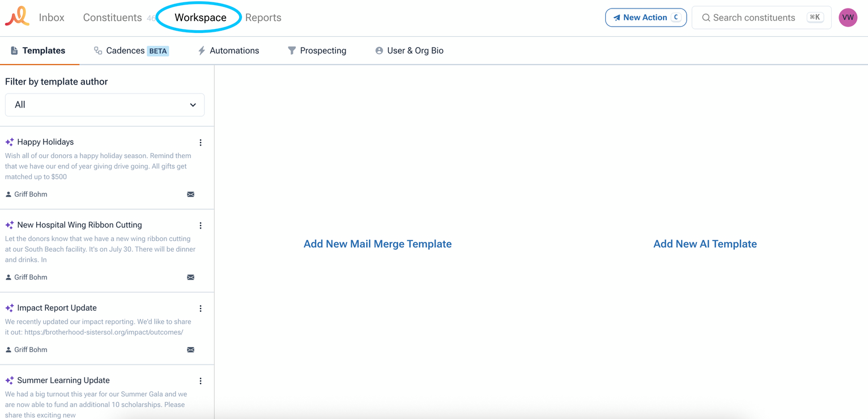868x419 pixels.
Task: Go to Inbox in top navigation
Action: pyautogui.click(x=52, y=18)
